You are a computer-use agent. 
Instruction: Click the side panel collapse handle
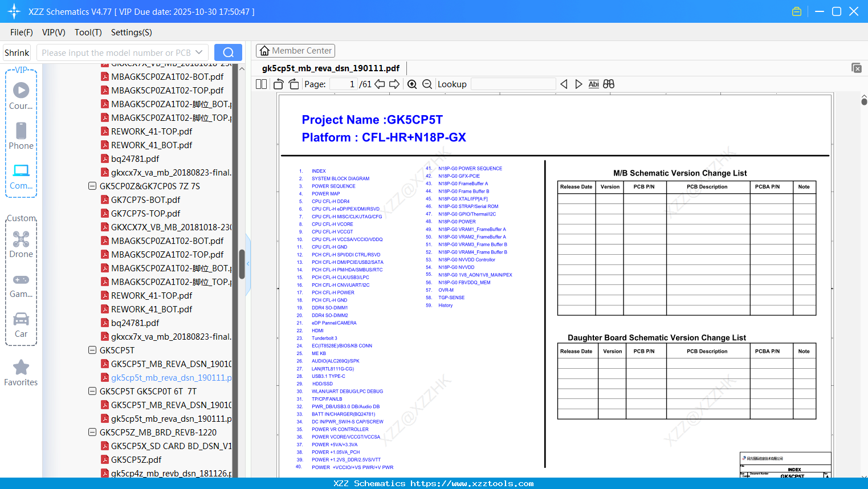coord(248,264)
